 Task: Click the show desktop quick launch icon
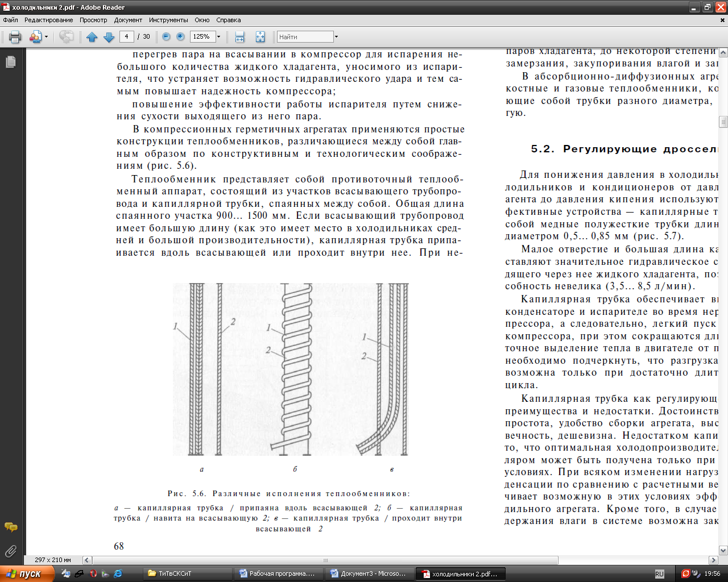coord(66,574)
